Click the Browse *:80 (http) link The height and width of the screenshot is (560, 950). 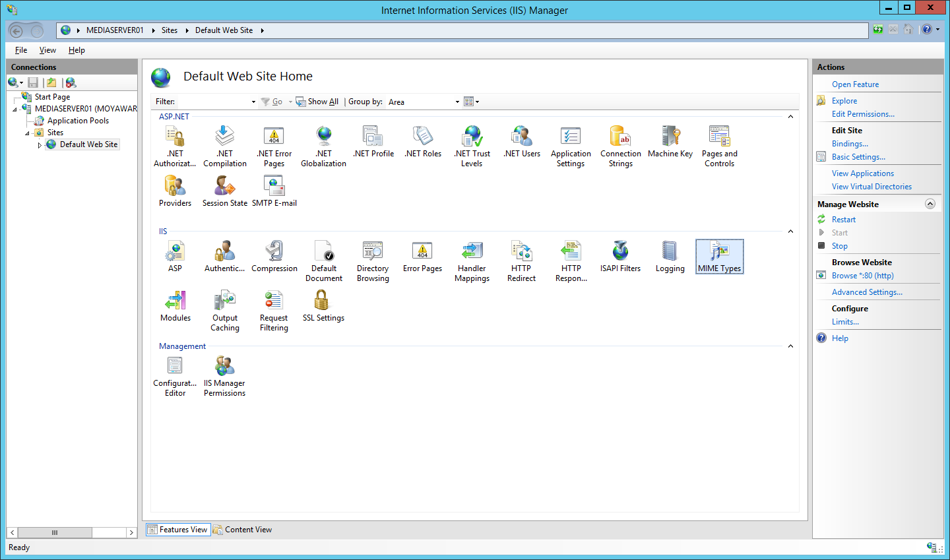[862, 275]
